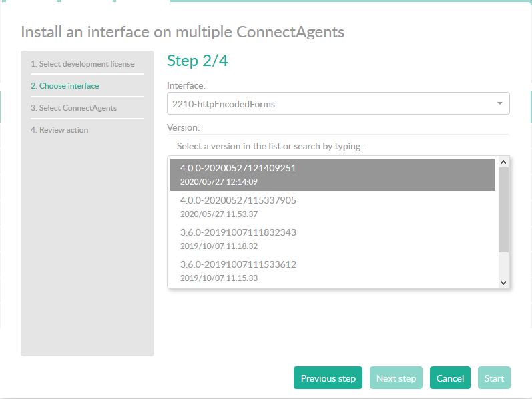Select version 3.6.0-20191007111533612
532x399 pixels.
tap(238, 264)
